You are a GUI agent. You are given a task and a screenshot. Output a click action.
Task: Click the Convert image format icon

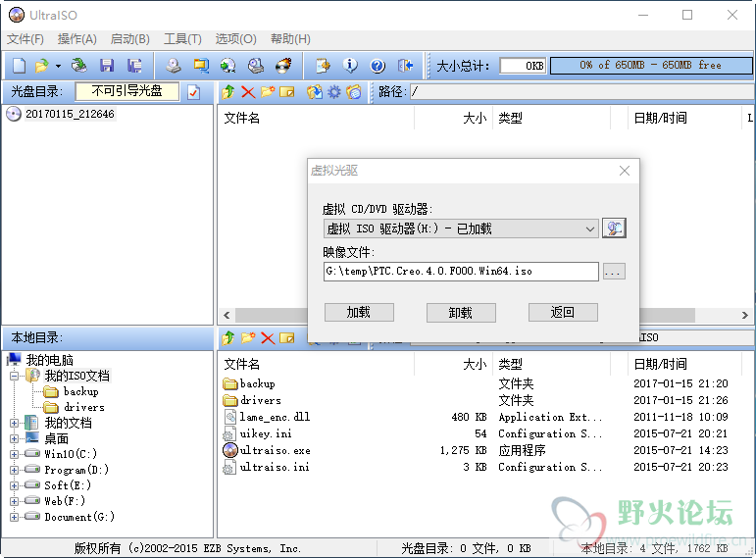228,65
